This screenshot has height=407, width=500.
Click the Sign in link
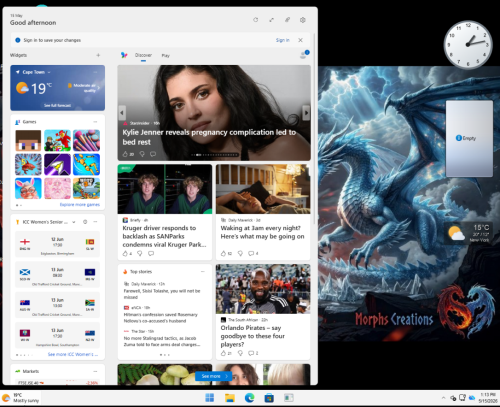click(x=283, y=40)
